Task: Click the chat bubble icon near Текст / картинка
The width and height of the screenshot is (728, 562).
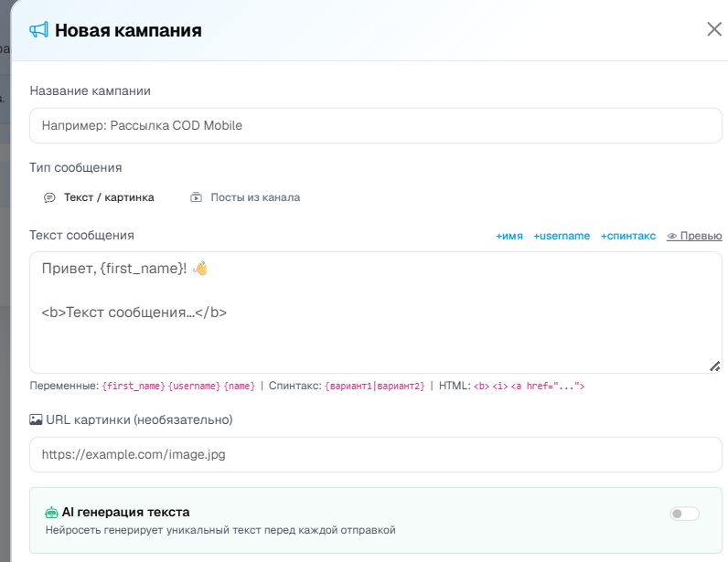Action: pyautogui.click(x=49, y=197)
